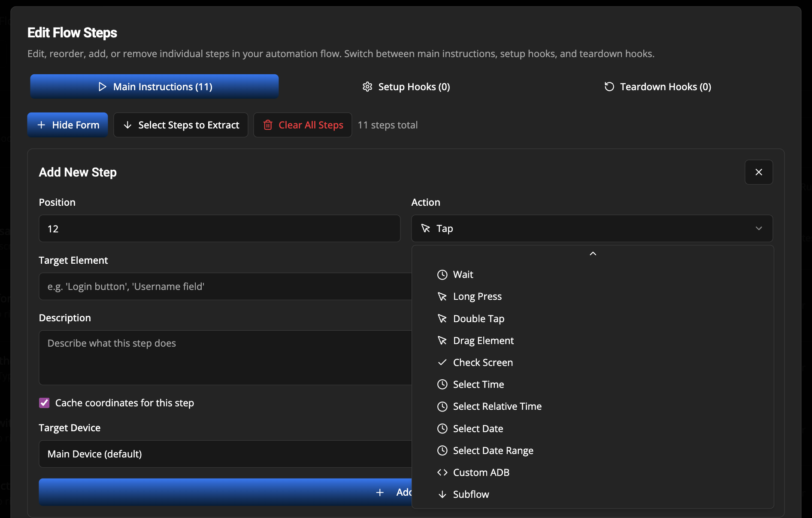
Task: Click the blue Add step button
Action: point(225,492)
